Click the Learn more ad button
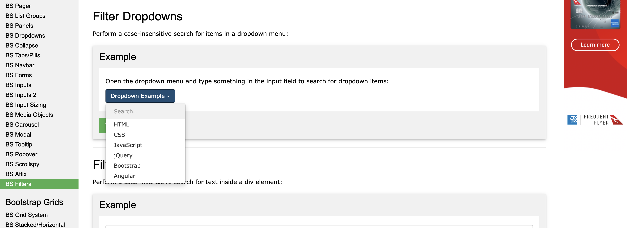This screenshot has height=228, width=644. 595,45
